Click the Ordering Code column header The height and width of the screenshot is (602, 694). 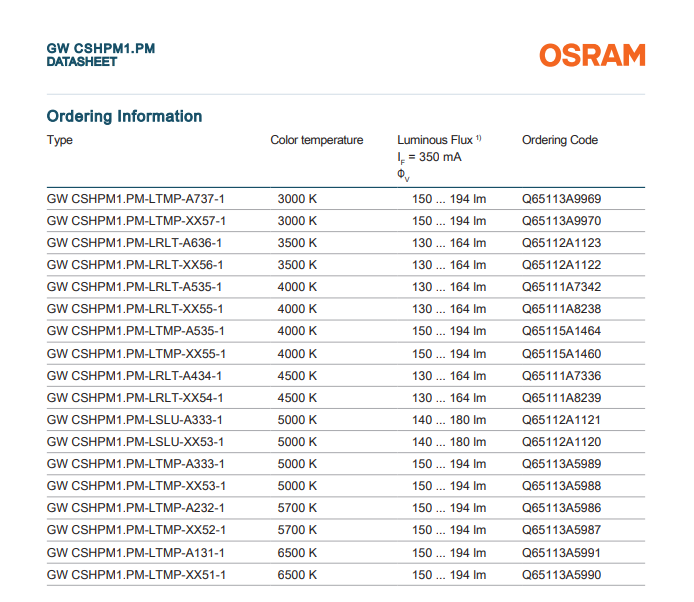coord(559,140)
